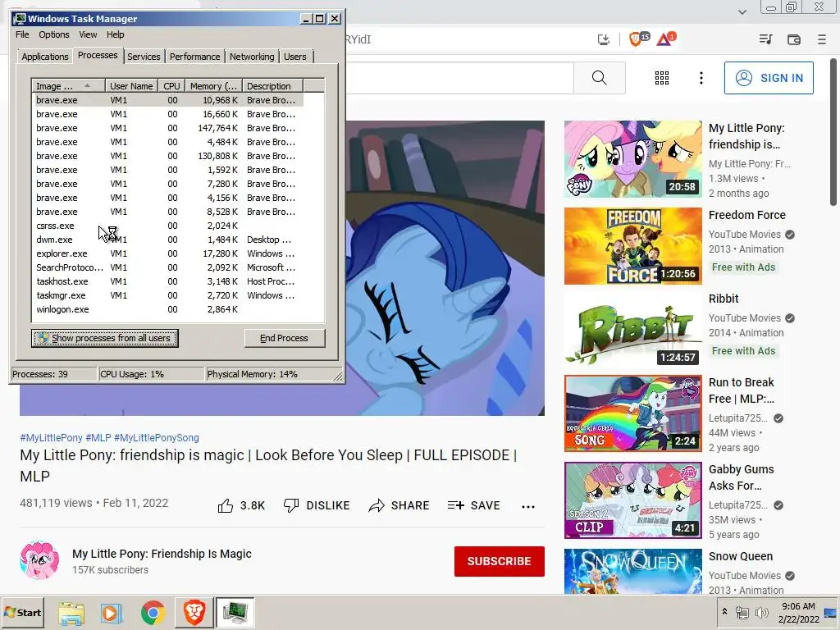
Task: Sort by the Image Name column header
Action: (68, 86)
